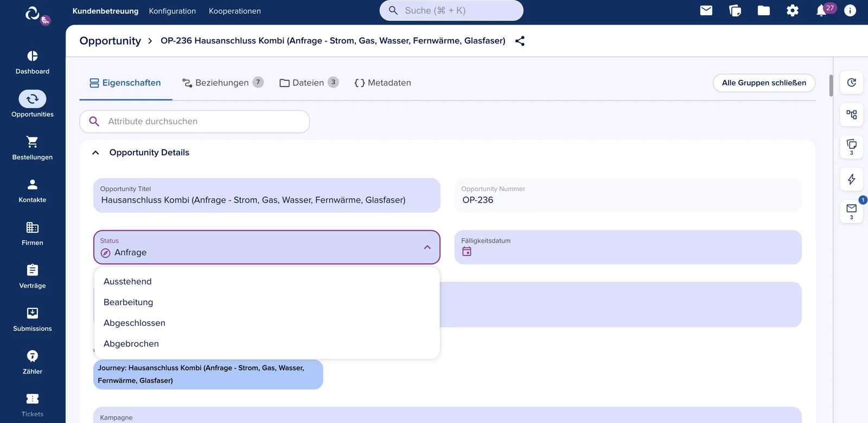Screen dimensions: 868x423
Task: Click the page vertical scrollbar
Action: pyautogui.click(x=831, y=86)
